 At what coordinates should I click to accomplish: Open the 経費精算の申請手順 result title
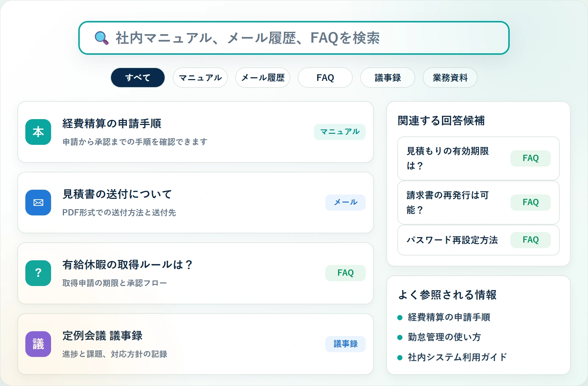112,124
